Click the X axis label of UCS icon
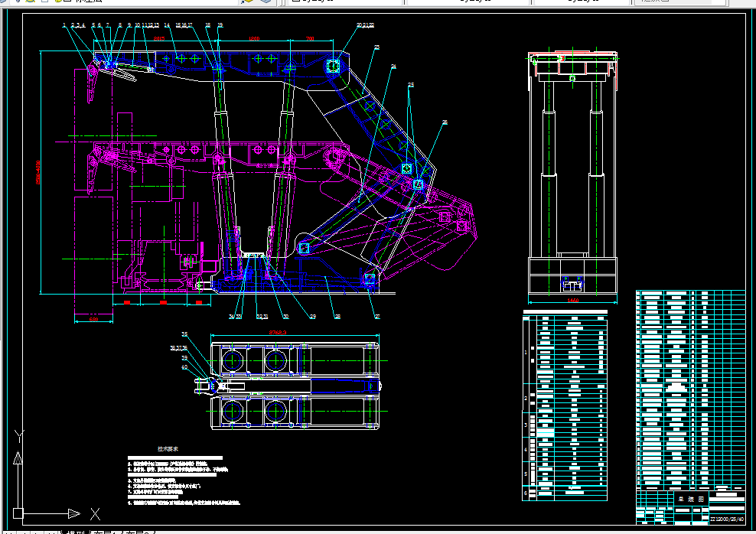The image size is (756, 534). pyautogui.click(x=95, y=514)
